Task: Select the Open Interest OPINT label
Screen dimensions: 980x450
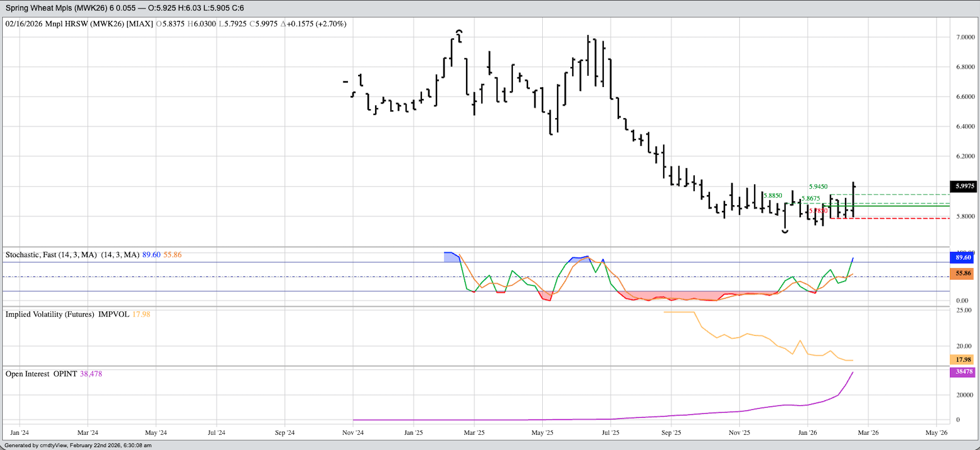Action: pyautogui.click(x=41, y=374)
